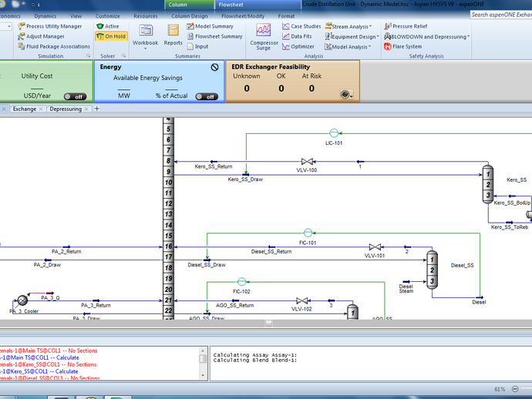Open the Column contextual tab
The width and height of the screenshot is (532, 399).
[x=190, y=5]
